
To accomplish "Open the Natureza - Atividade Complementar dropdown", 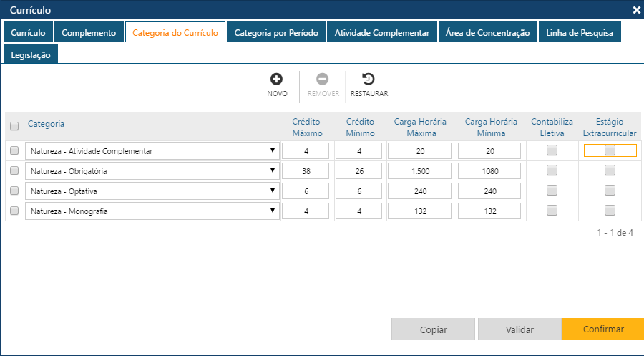I will pyautogui.click(x=152, y=151).
